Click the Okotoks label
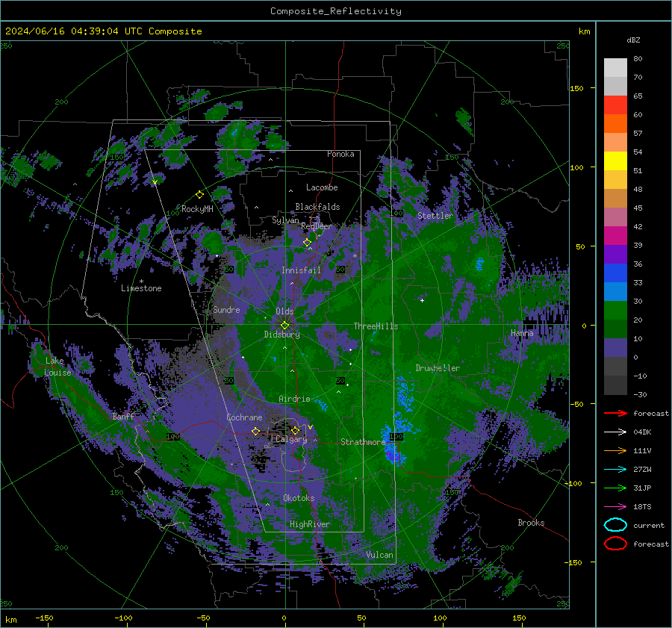Screen dimensions: 672x628 coord(299,498)
